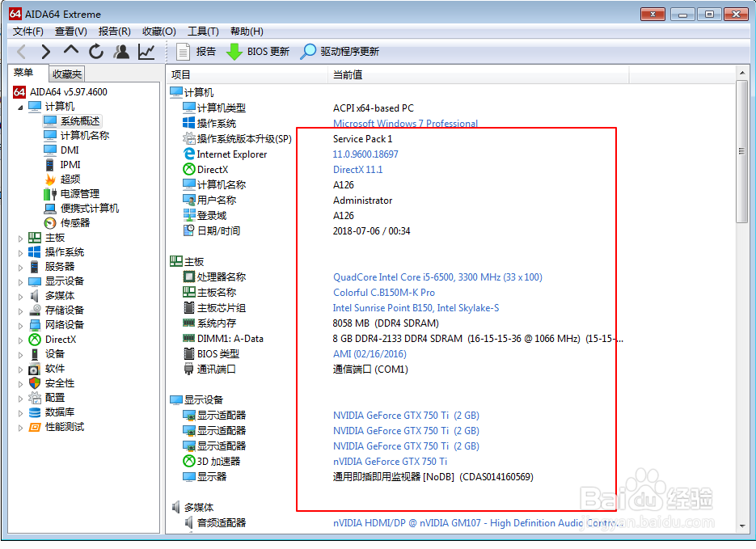Click the 传感器 gauge icon

(x=50, y=223)
